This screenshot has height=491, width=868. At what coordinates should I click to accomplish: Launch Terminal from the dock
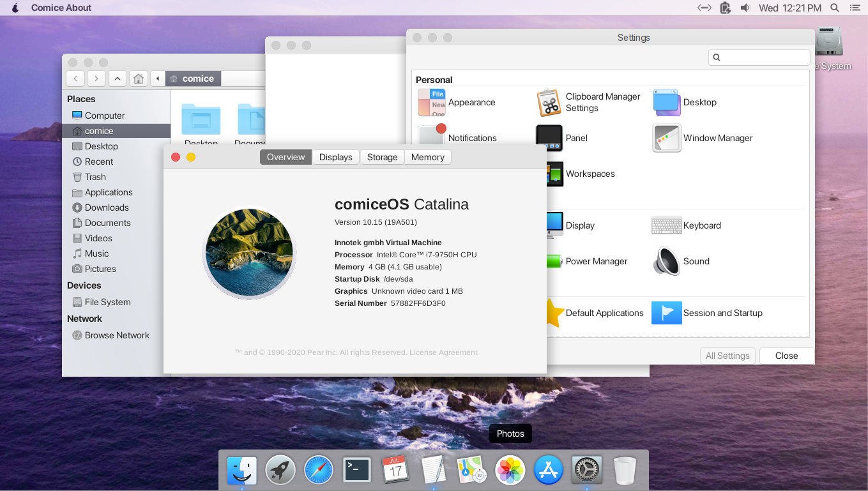click(x=356, y=470)
